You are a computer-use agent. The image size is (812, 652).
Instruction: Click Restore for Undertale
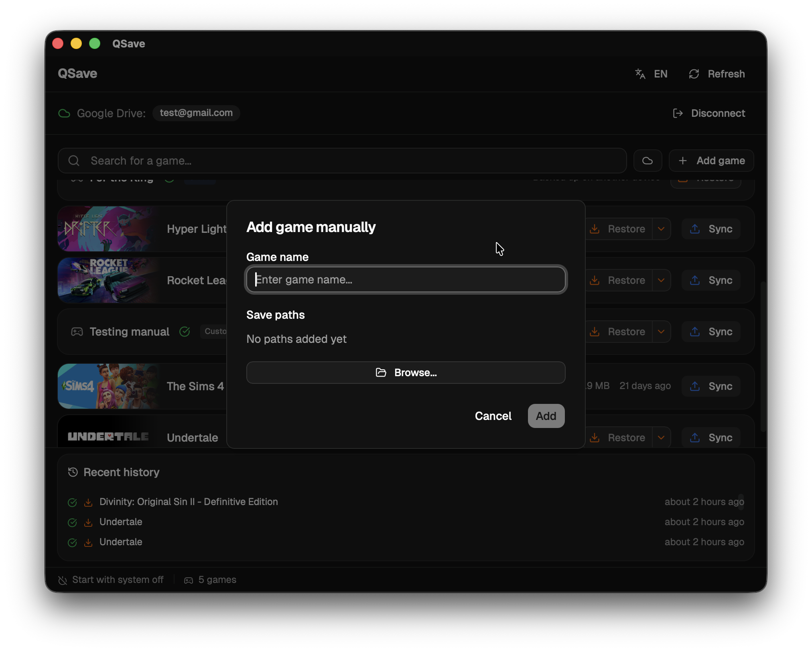click(619, 437)
